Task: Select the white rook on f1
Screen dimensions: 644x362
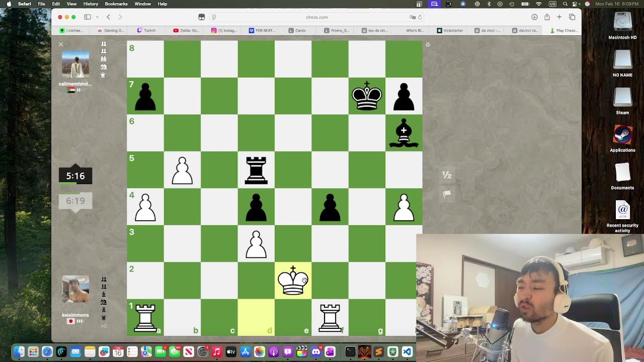Action: pos(330,318)
